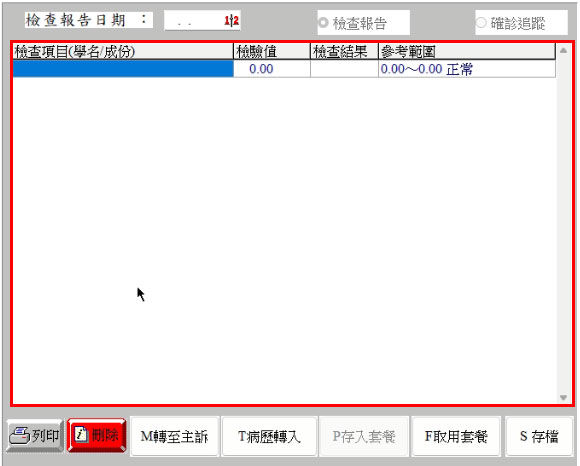Select the 確診追蹤 radio button
This screenshot has width=580, height=466.
pos(481,23)
